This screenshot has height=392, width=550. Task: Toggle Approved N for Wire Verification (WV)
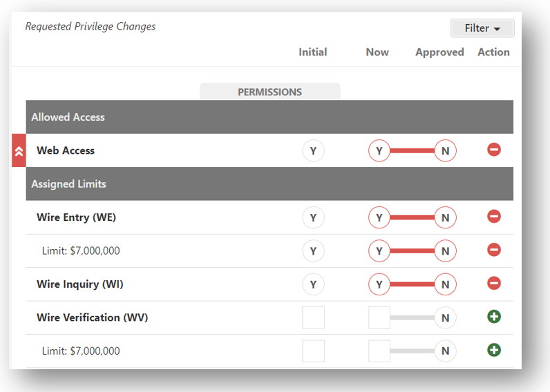pyautogui.click(x=445, y=317)
